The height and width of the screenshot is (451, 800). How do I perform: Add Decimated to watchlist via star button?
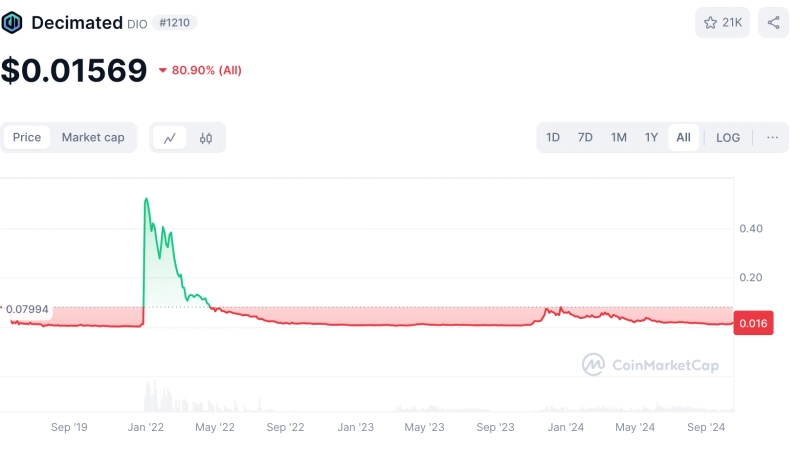[x=722, y=22]
